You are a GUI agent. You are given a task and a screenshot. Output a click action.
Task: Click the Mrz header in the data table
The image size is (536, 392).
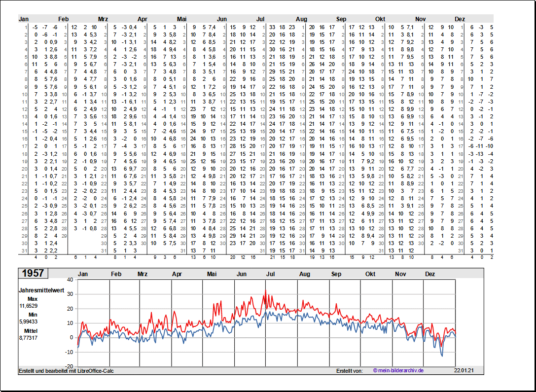coord(103,19)
